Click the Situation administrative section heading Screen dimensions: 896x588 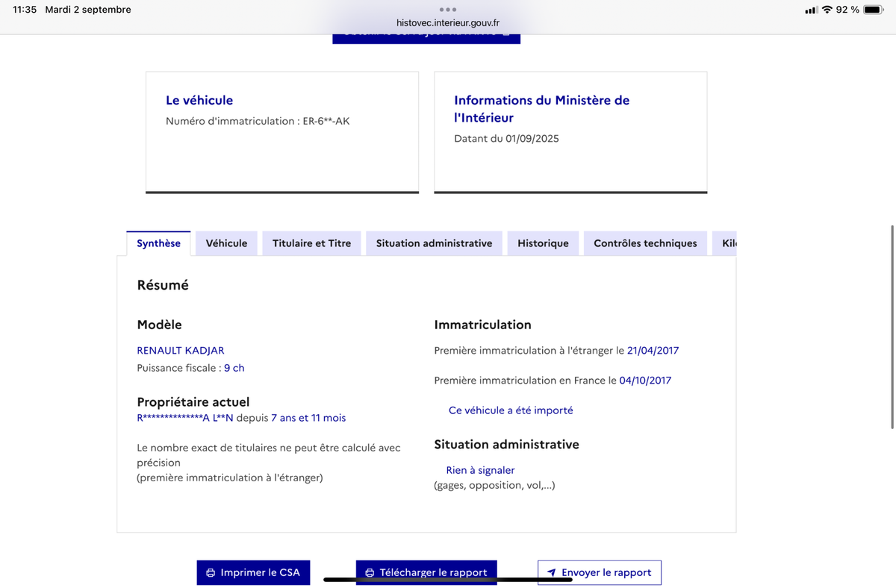coord(507,444)
